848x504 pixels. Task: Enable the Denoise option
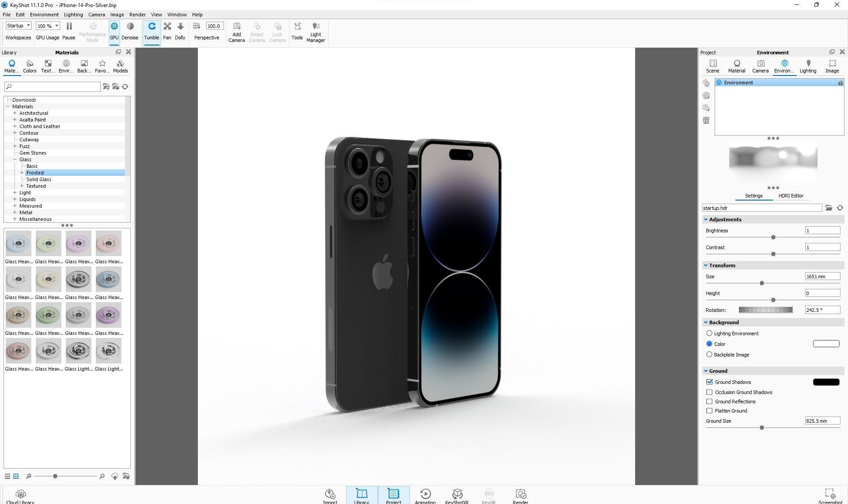(x=130, y=31)
